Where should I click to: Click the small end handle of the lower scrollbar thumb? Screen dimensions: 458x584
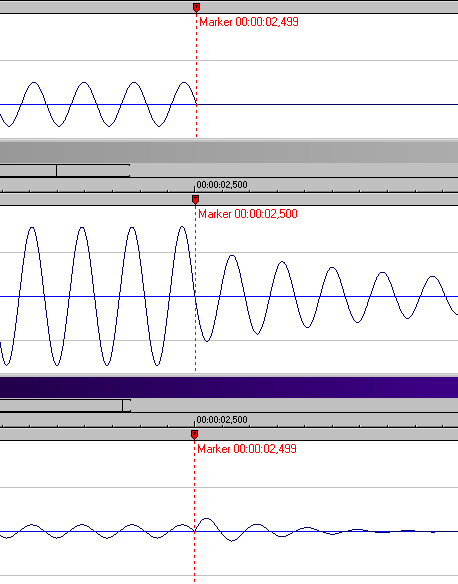(127, 405)
